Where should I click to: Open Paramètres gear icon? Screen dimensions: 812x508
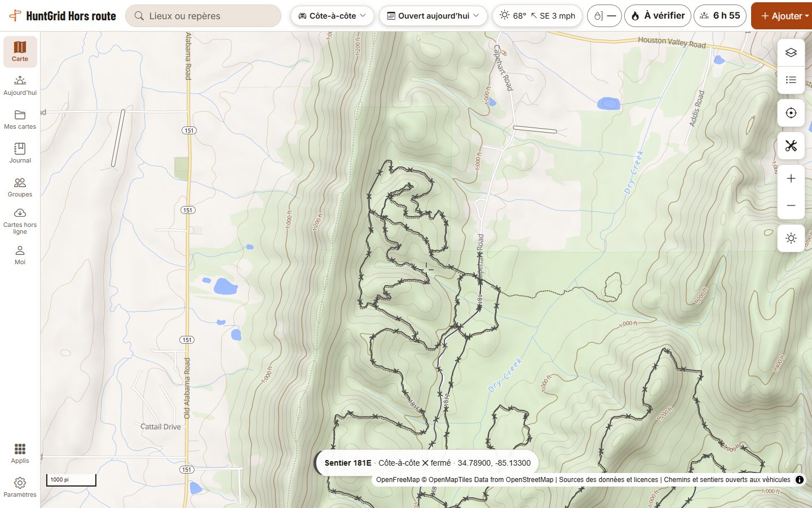pyautogui.click(x=20, y=488)
